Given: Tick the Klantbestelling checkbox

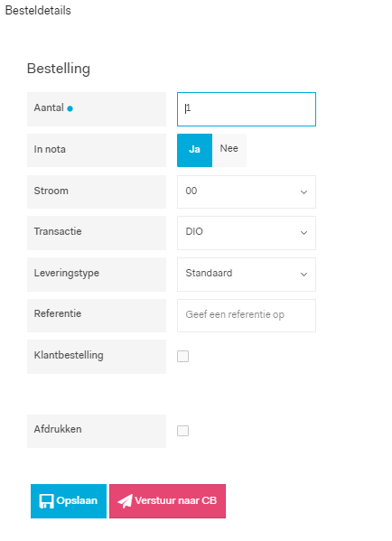Looking at the screenshot, I should [x=182, y=356].
